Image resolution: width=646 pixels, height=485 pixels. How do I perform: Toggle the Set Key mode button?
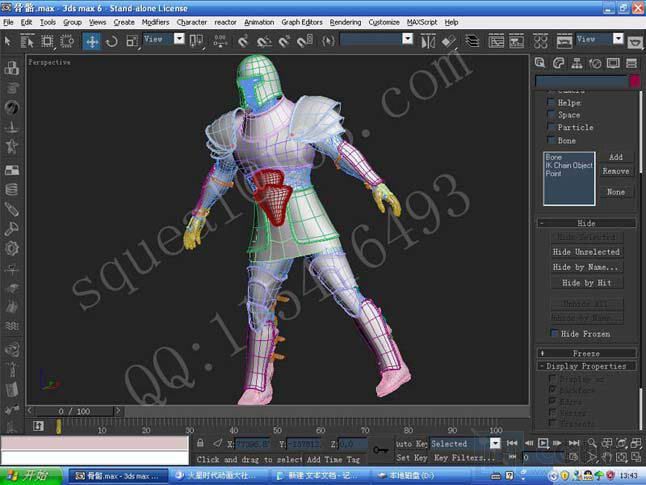point(411,457)
